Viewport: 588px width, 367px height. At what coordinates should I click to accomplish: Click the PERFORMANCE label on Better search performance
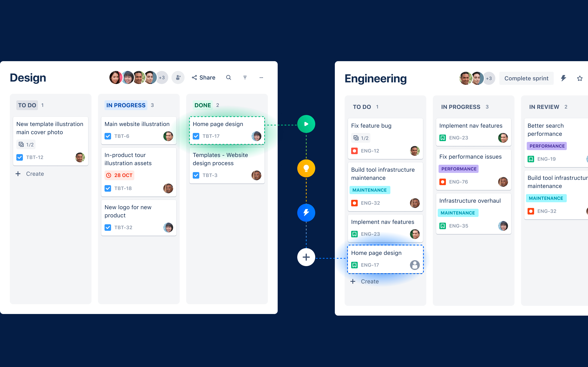tap(546, 146)
